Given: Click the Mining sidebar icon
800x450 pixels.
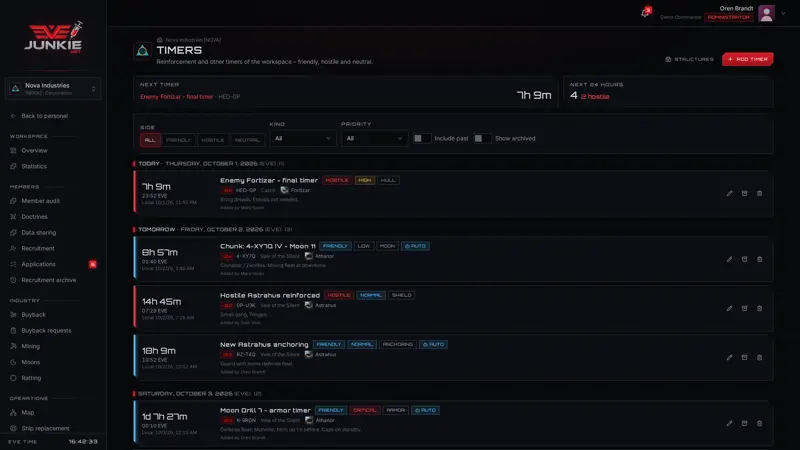Looking at the screenshot, I should pos(13,346).
